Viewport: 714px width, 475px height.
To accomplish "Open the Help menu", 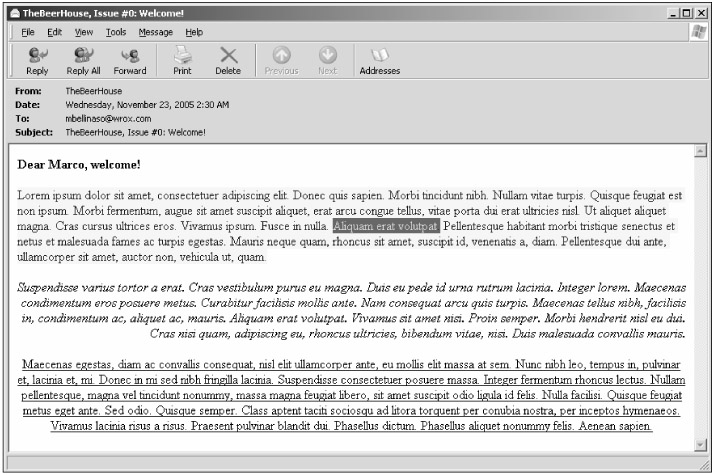I will tap(194, 32).
